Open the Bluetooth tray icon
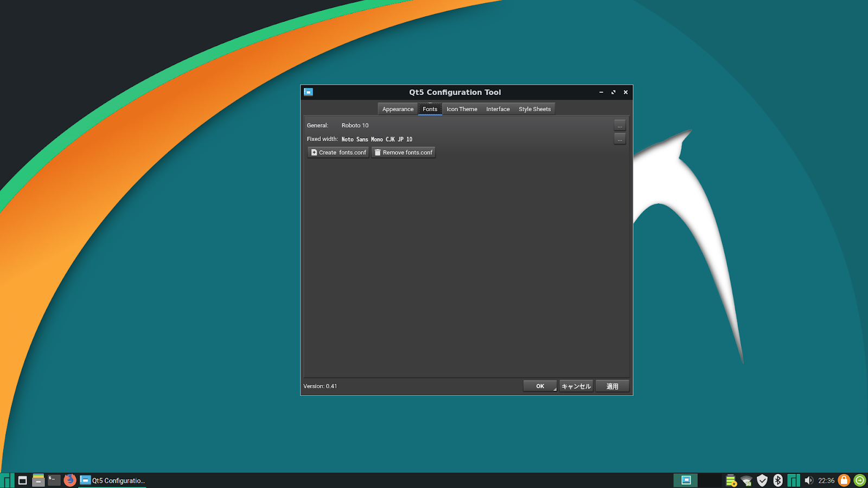Viewport: 868px width, 488px height. coord(777,480)
